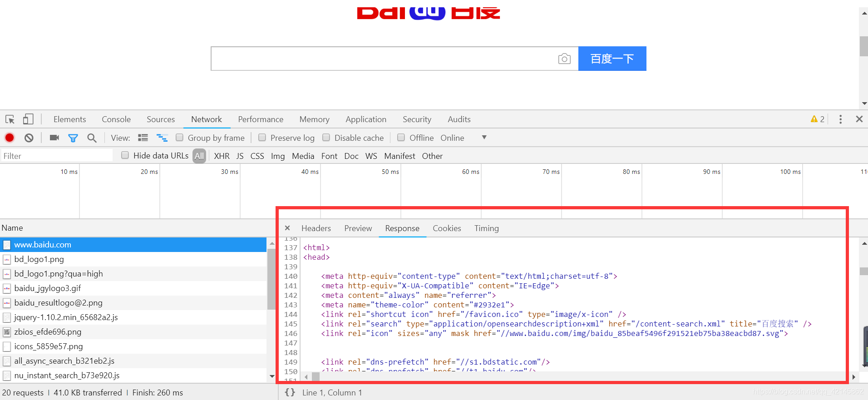This screenshot has width=868, height=400.
Task: Filter requests by WS
Action: click(x=371, y=156)
